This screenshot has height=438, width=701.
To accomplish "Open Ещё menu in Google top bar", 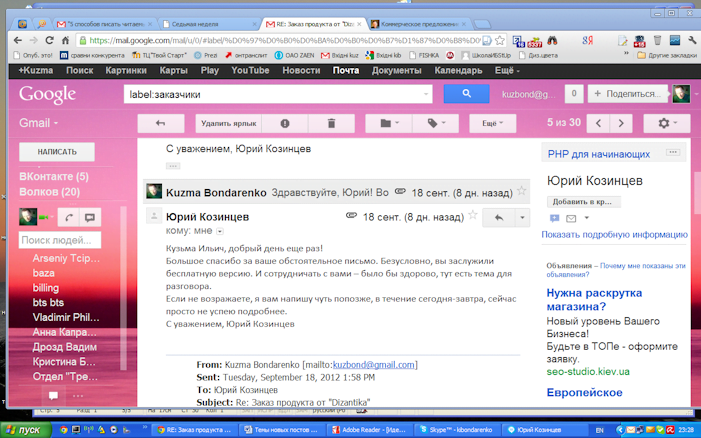I will click(x=507, y=70).
